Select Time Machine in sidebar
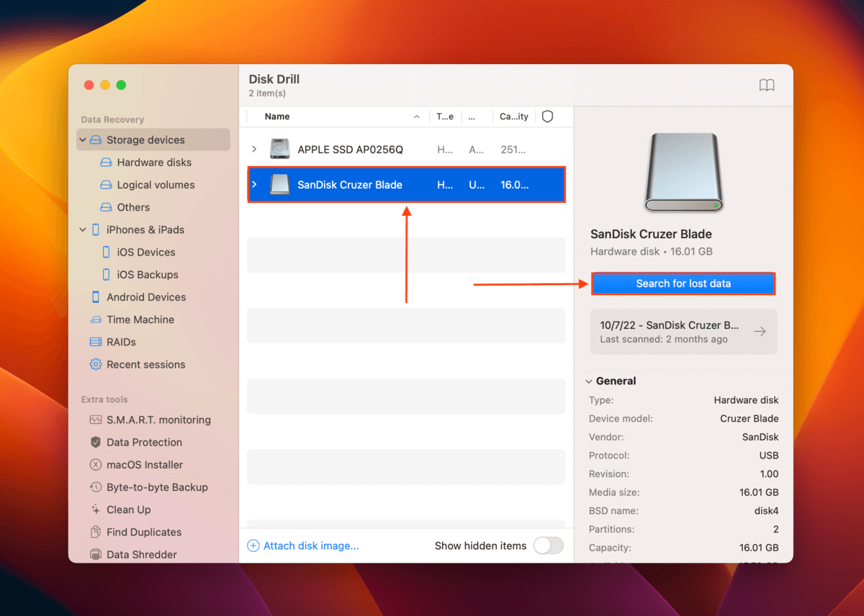864x616 pixels. (140, 320)
